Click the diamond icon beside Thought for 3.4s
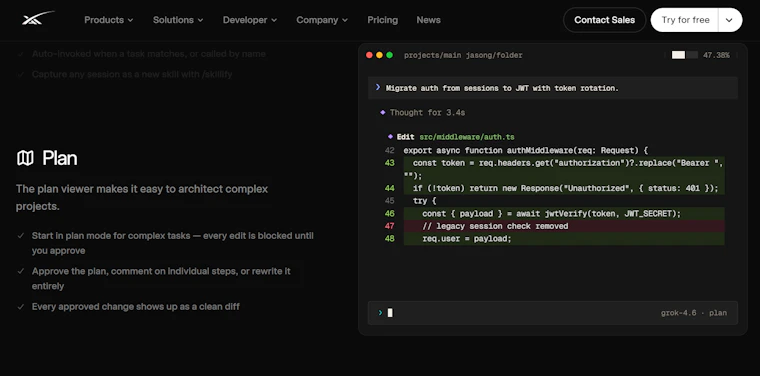 (x=382, y=112)
